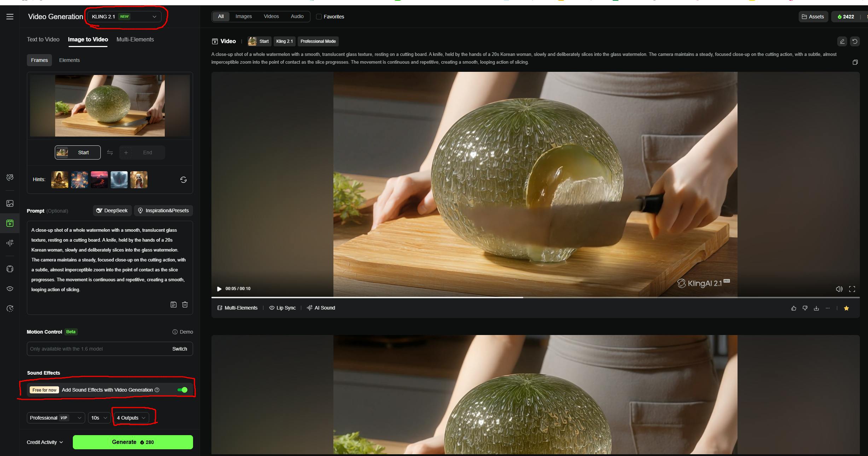Screen dimensions: 868x456
Task: Click the edit pencil icon above video
Action: point(842,41)
